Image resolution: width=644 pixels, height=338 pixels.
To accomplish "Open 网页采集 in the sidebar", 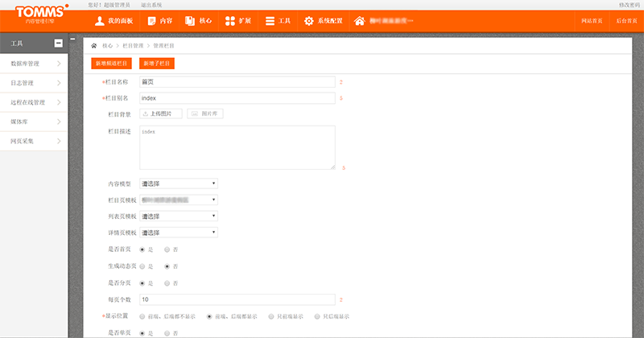I will coord(32,142).
